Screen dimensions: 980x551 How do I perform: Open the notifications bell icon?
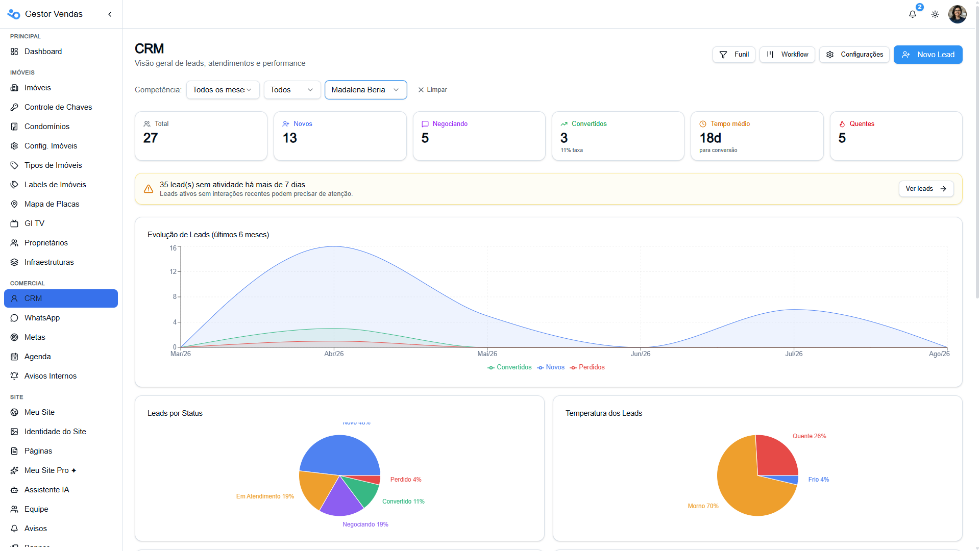913,14
